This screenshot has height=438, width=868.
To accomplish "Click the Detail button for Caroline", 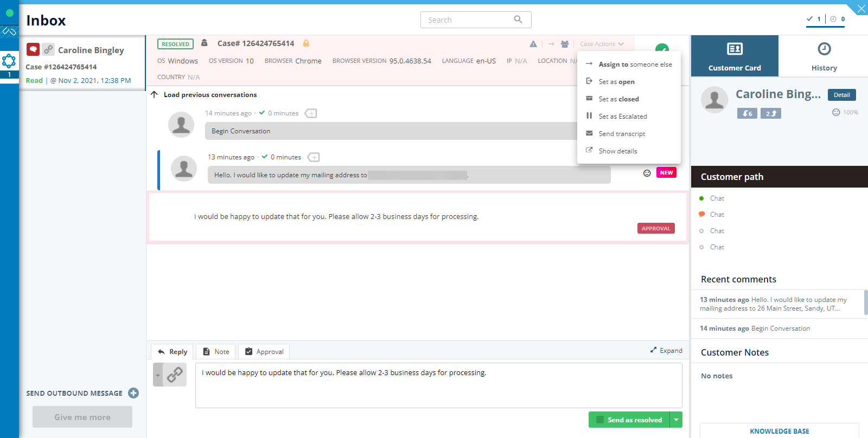I will coord(842,95).
